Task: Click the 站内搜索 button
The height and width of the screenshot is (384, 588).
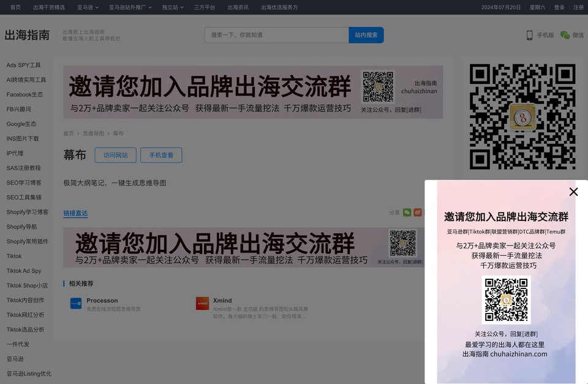Action: click(x=366, y=35)
